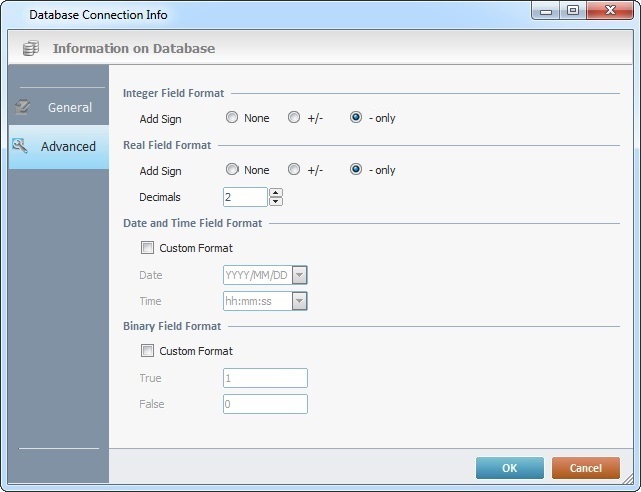Viewport: 641px width, 492px height.
Task: Open the Date format dropdown
Action: (300, 275)
